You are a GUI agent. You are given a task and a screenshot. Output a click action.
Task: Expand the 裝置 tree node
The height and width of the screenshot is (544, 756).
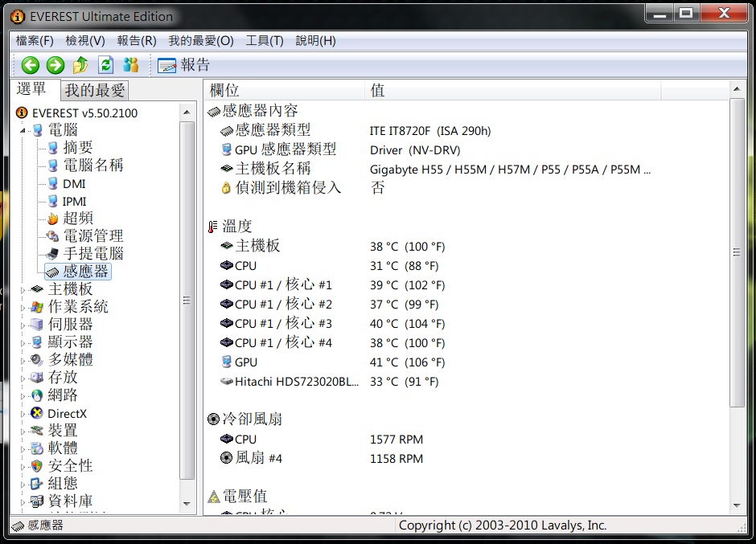point(23,432)
